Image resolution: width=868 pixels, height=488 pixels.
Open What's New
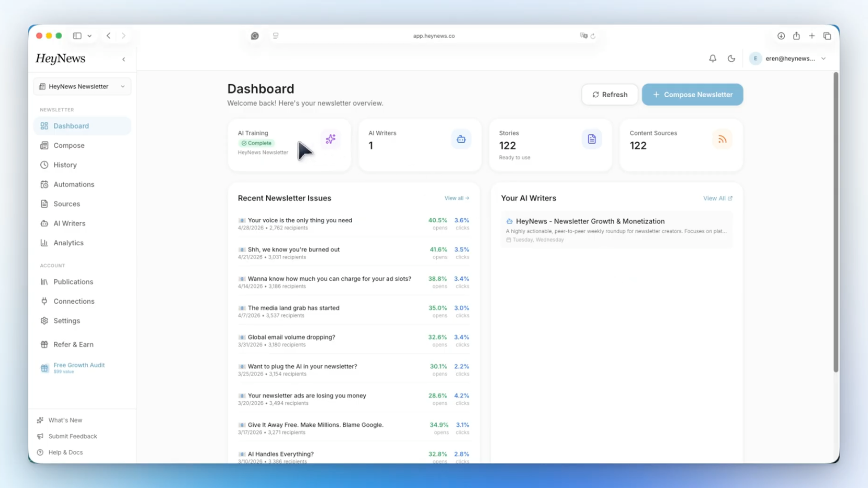click(x=65, y=420)
